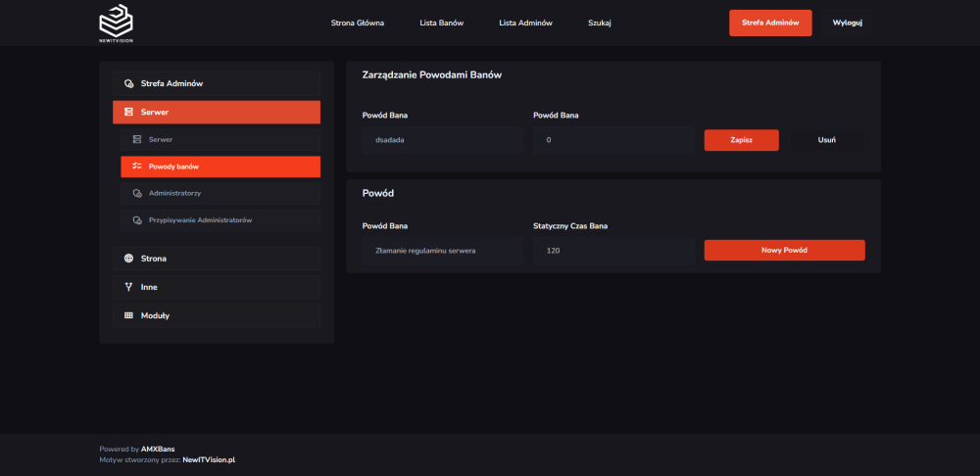Click the Zapisz button
The width and height of the screenshot is (980, 476).
pyautogui.click(x=741, y=140)
